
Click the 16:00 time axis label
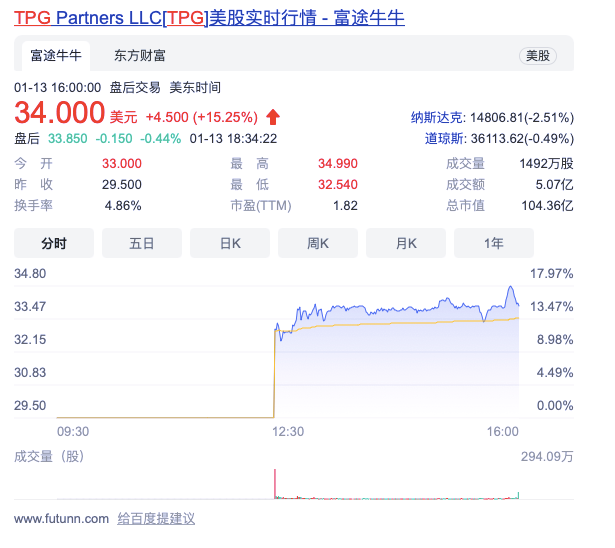[503, 431]
